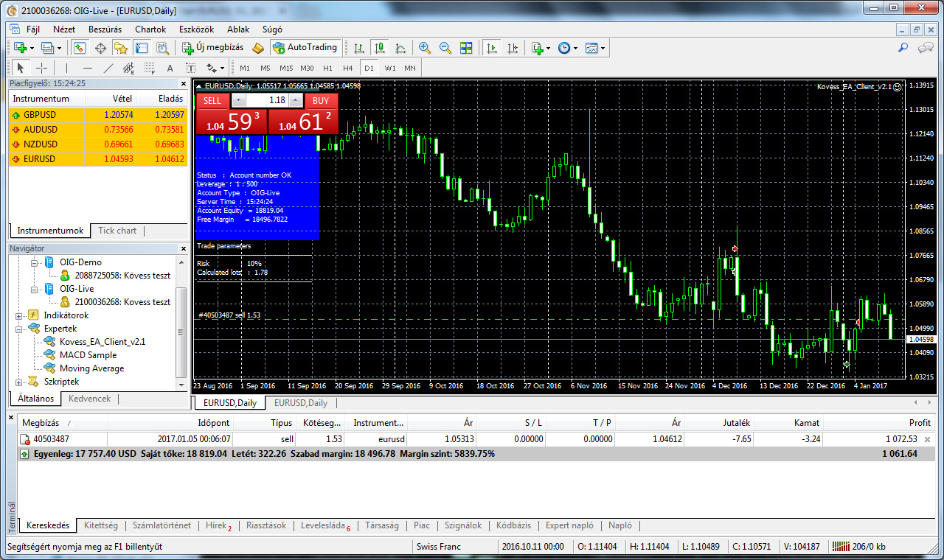Select the vertical line drawing tool
Image resolution: width=944 pixels, height=560 pixels.
66,68
